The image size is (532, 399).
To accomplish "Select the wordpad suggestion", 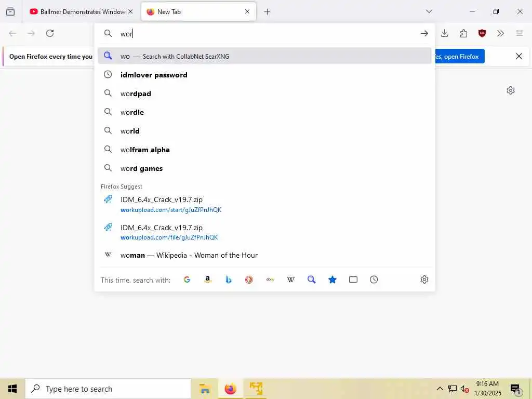I will tap(264, 94).
